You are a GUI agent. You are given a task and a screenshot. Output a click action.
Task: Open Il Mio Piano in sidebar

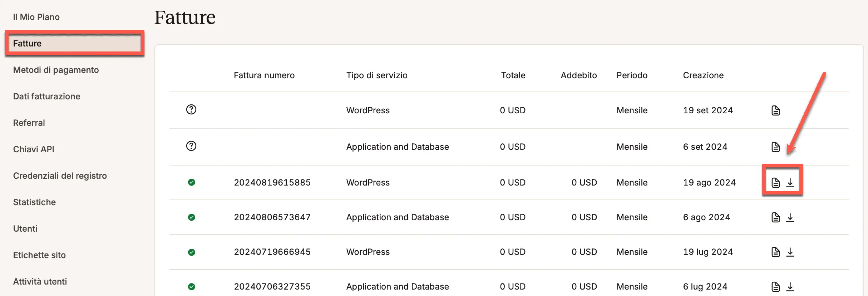pos(36,17)
